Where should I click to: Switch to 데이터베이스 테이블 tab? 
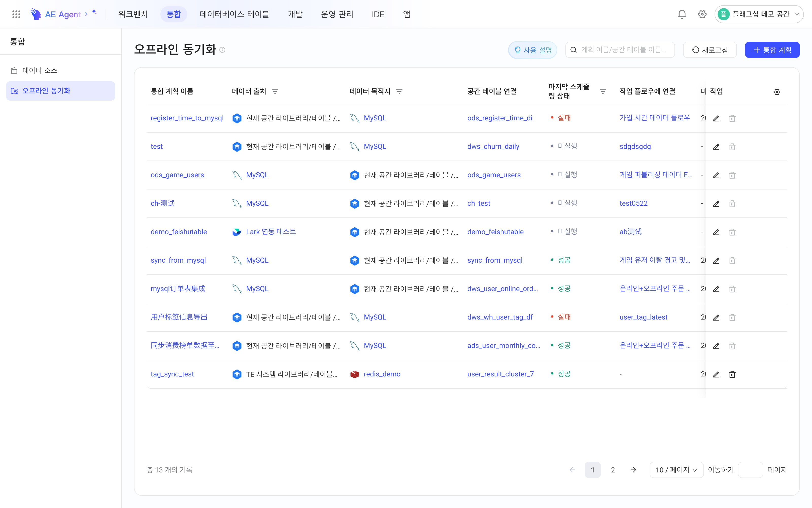234,14
